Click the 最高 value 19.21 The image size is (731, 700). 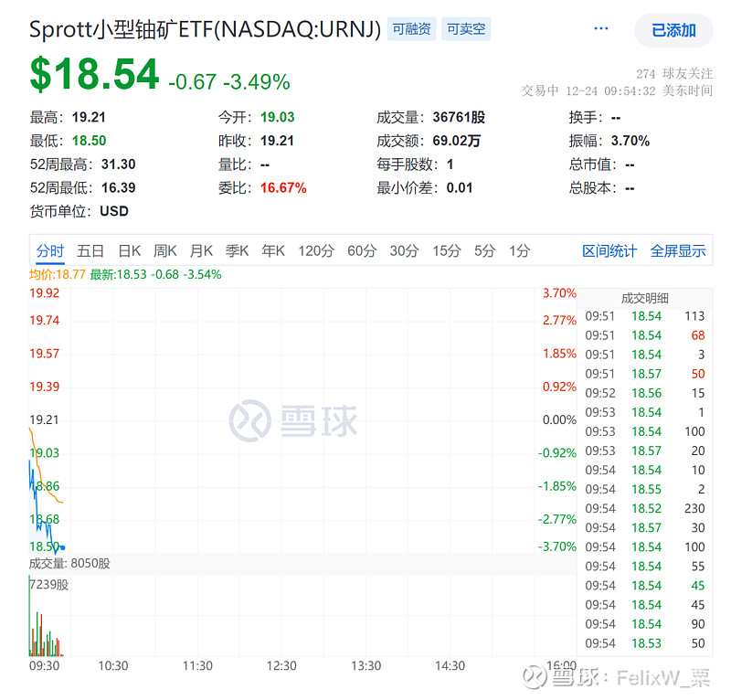tap(89, 117)
